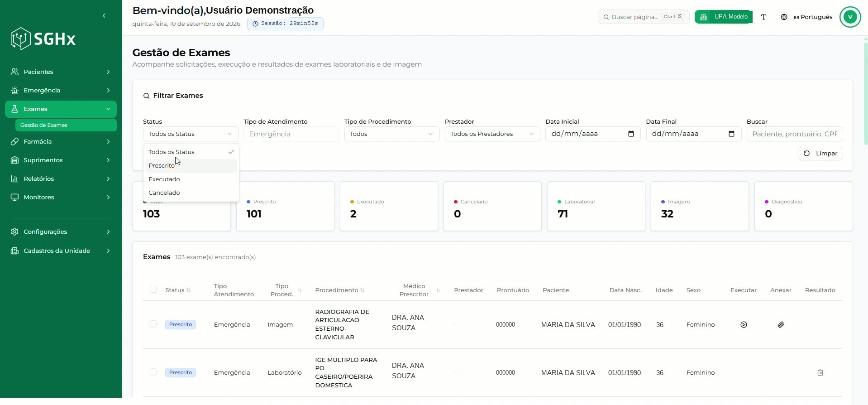The height and width of the screenshot is (405, 868).
Task: Toggle the select-all exams checkbox
Action: (153, 289)
